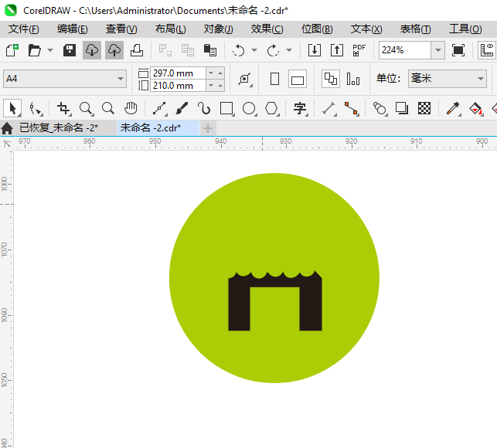Screen dimensions: 497x448
Task: Open the 编辑(E) menu
Action: 72,29
